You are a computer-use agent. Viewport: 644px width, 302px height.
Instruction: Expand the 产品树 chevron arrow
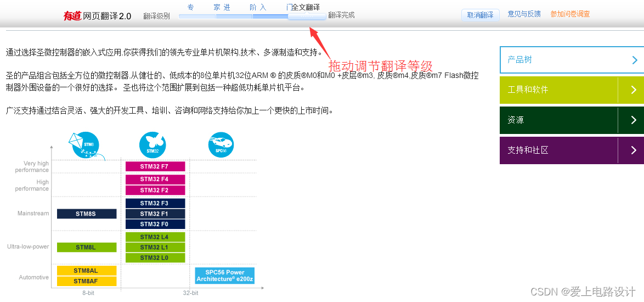[x=635, y=60]
